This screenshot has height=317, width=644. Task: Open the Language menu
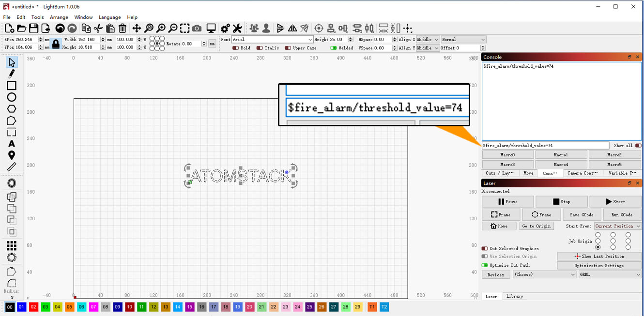tap(110, 17)
